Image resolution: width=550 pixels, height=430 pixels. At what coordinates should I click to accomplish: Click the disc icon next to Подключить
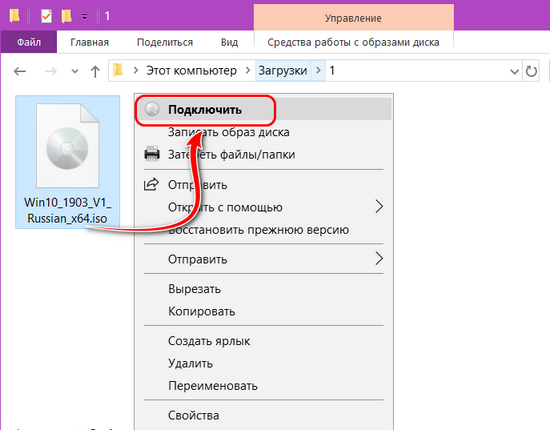(x=152, y=109)
